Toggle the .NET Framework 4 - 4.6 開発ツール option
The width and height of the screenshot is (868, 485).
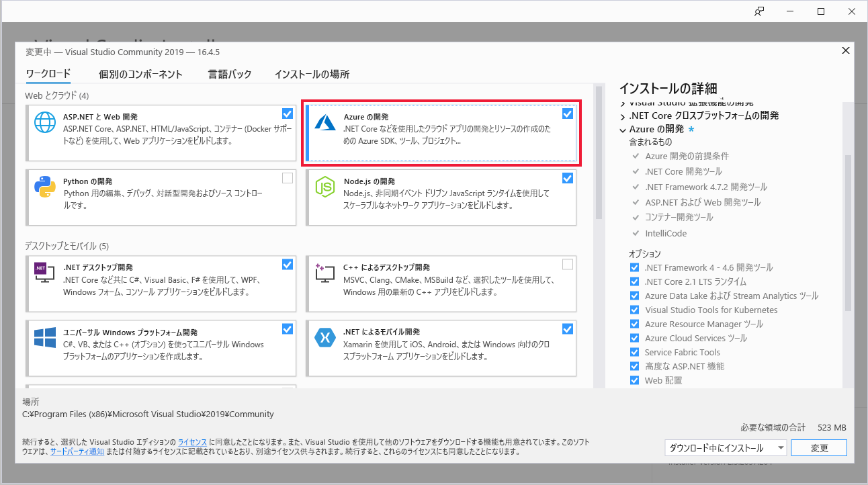(635, 267)
